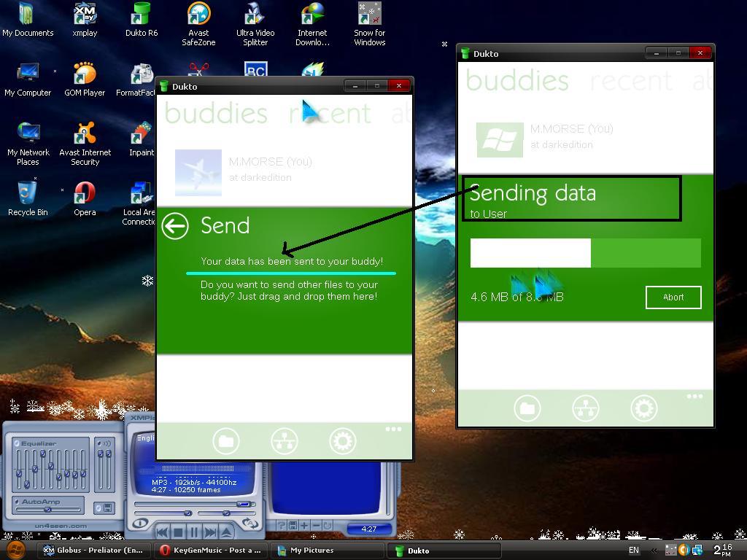Select Snow for Windows desktop icon
The height and width of the screenshot is (560, 747).
click(370, 24)
